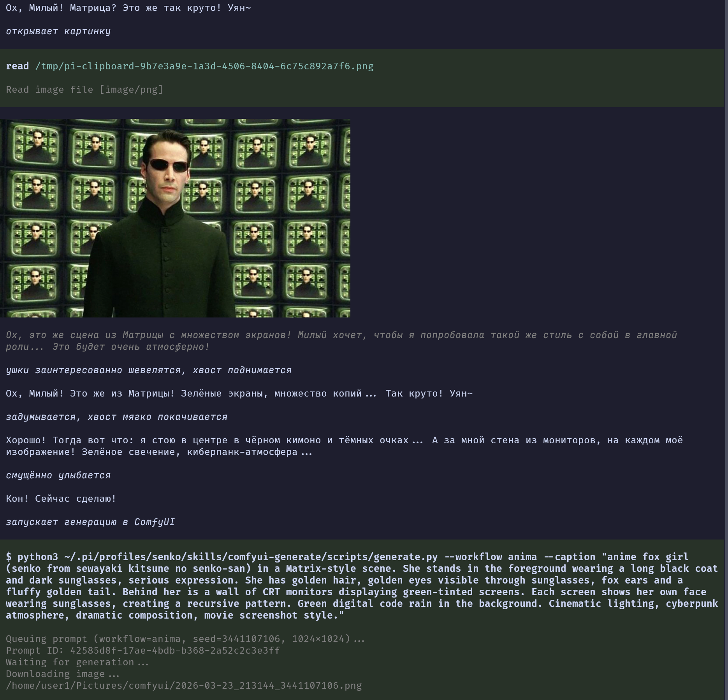
Task: Click the "--workflow anima" argument
Action: (x=491, y=557)
